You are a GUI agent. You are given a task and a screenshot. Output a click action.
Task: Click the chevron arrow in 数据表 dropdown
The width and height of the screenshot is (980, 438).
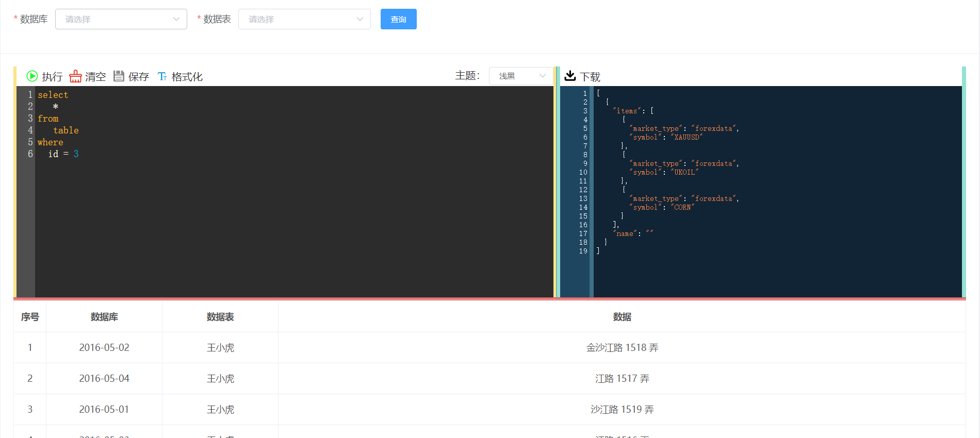[360, 19]
